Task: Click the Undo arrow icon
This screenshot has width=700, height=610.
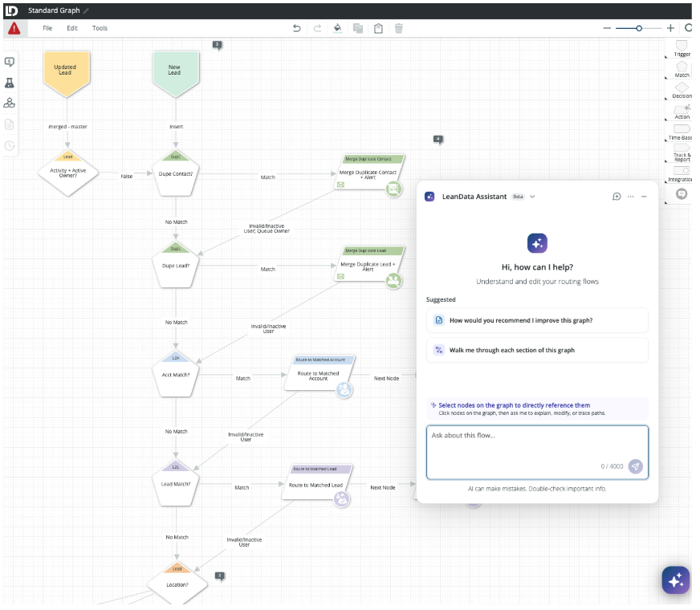Action: tap(297, 29)
